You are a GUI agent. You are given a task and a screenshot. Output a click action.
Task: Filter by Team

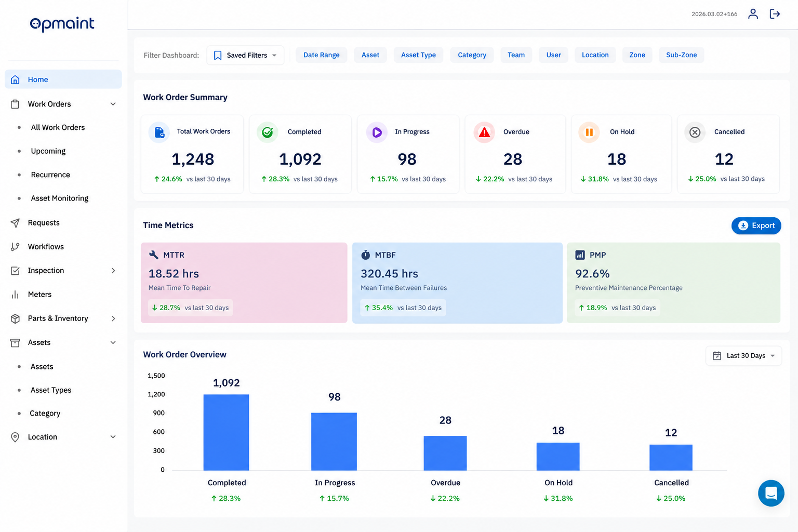click(x=516, y=55)
